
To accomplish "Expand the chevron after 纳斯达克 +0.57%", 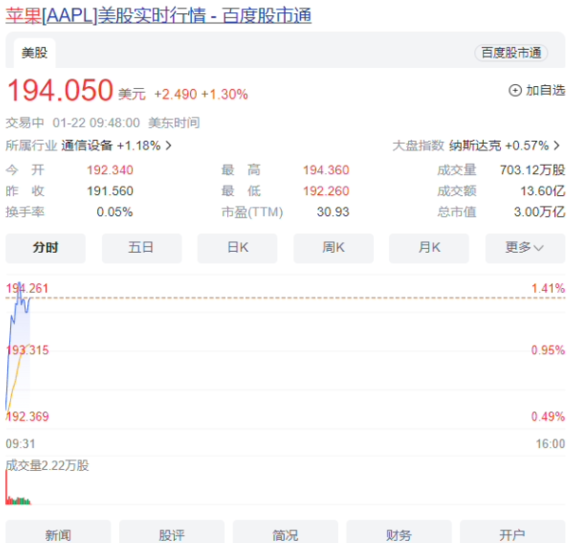I will tap(557, 145).
